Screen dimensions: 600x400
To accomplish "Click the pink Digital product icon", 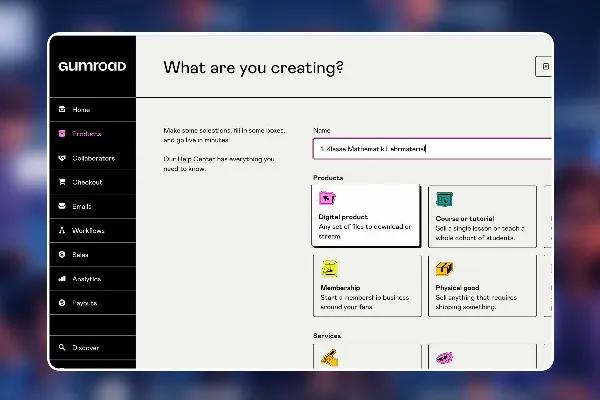I will (327, 198).
